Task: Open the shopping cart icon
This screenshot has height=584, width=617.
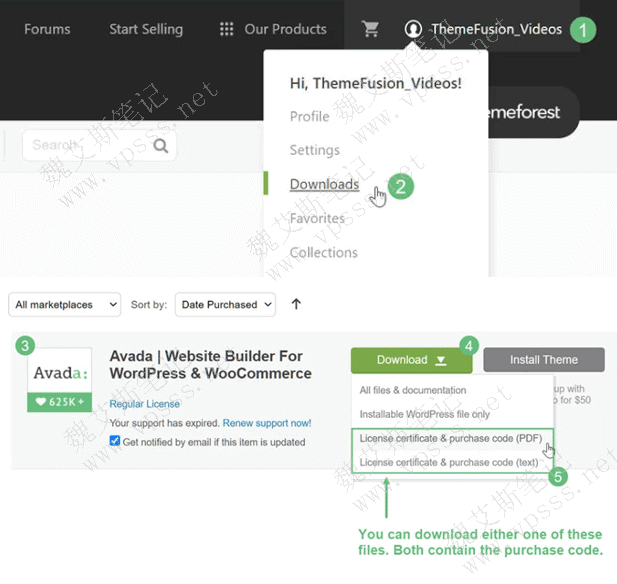Action: tap(371, 29)
